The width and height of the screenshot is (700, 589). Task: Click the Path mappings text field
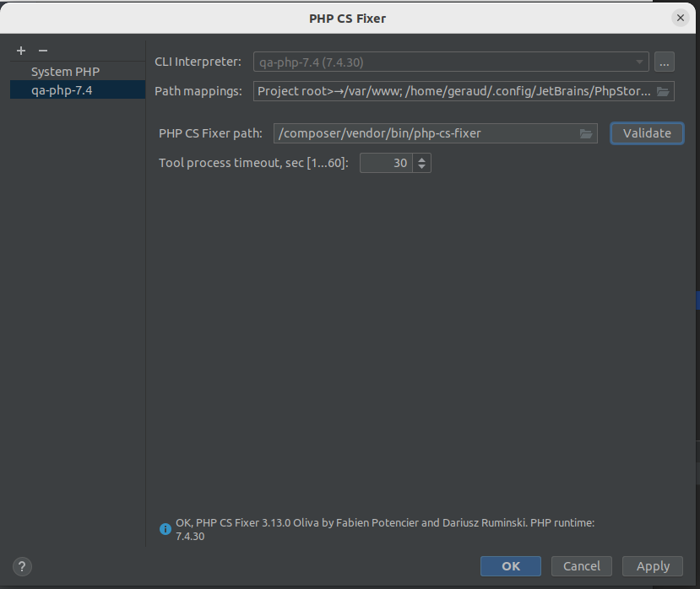(453, 91)
